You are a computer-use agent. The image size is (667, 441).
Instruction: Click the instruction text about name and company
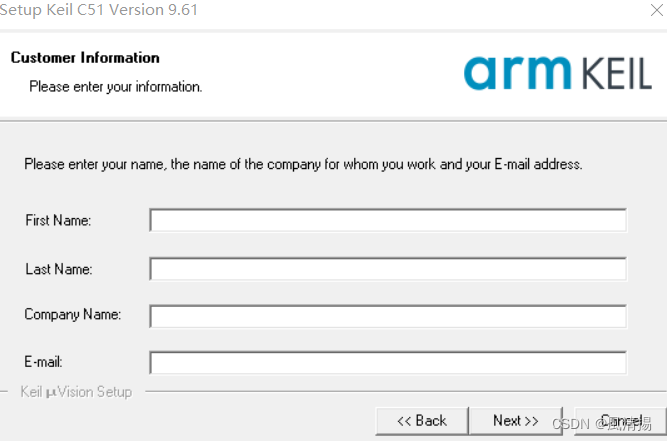click(x=303, y=164)
